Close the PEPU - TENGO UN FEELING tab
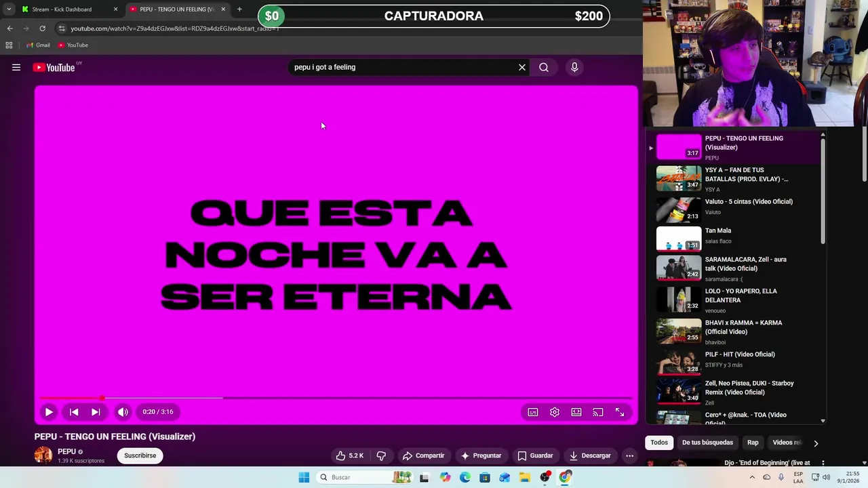Screen dimensions: 868x488 coord(223,9)
